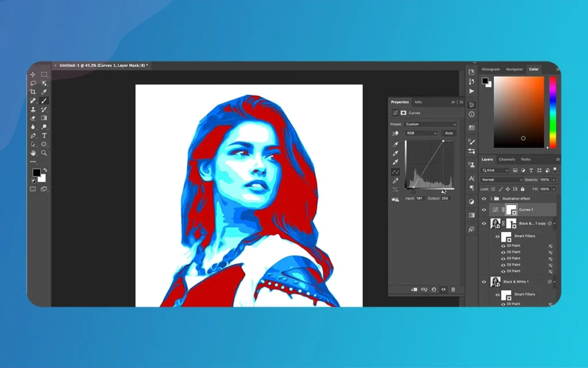Activate the Zoom tool

click(x=44, y=153)
